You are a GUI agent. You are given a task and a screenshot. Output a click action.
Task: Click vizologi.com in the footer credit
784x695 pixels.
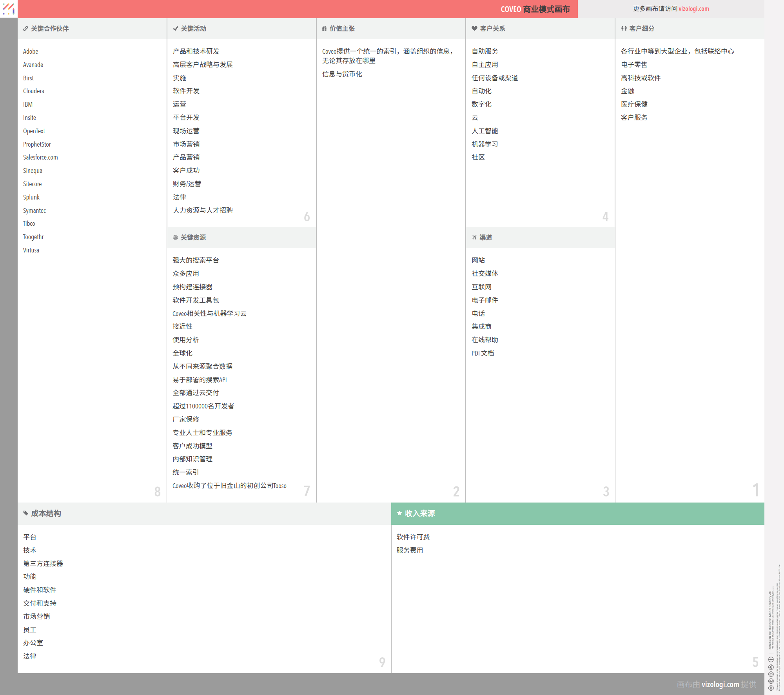point(720,684)
